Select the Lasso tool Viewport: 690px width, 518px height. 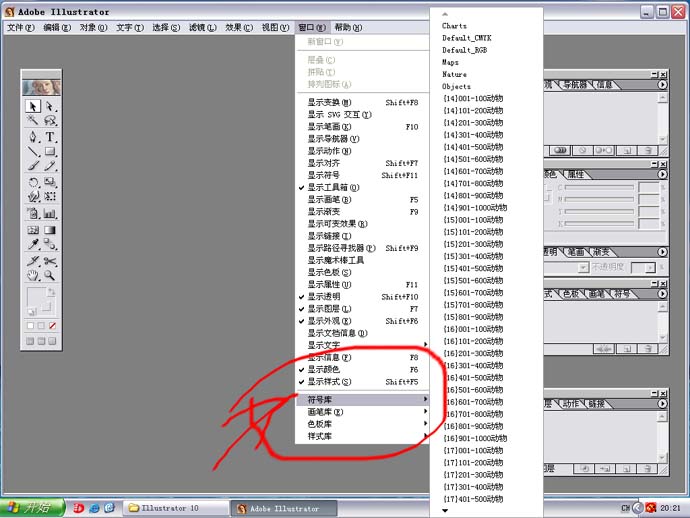click(50, 120)
